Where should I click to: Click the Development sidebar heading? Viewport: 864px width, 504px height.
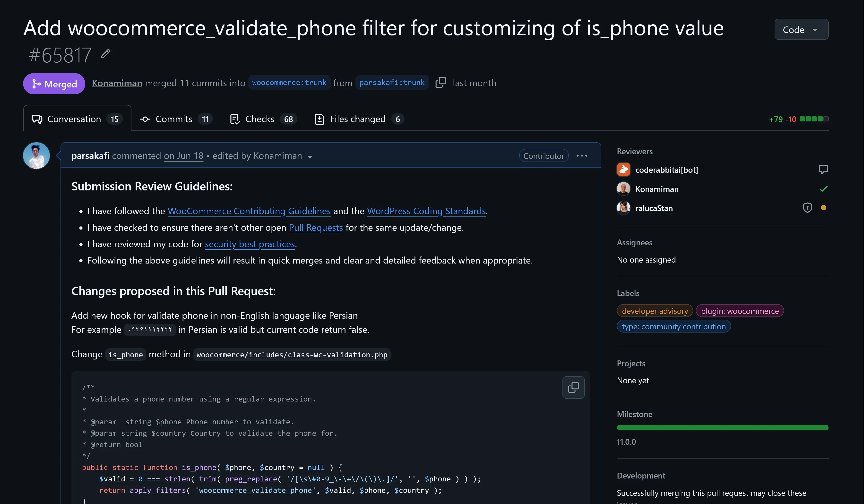pyautogui.click(x=641, y=476)
